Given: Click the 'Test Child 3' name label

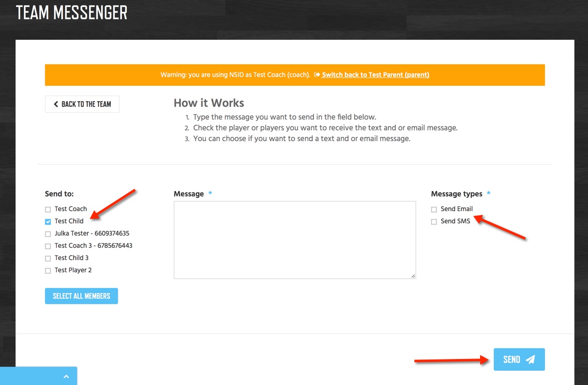Looking at the screenshot, I should coord(72,258).
